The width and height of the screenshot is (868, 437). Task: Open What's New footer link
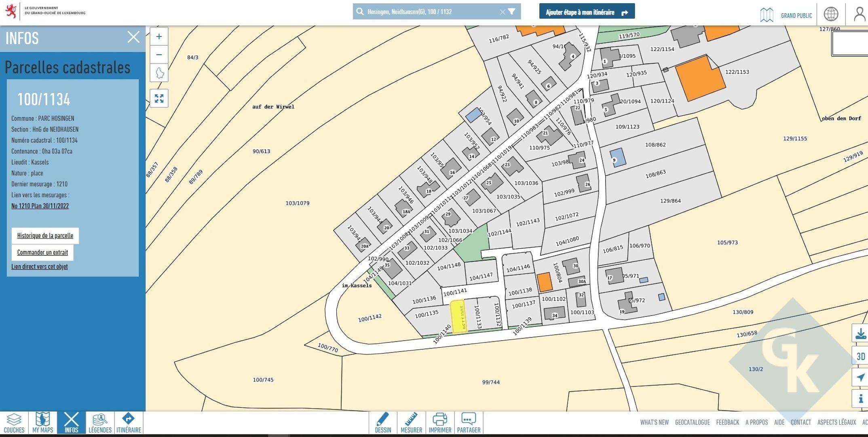[x=654, y=422]
